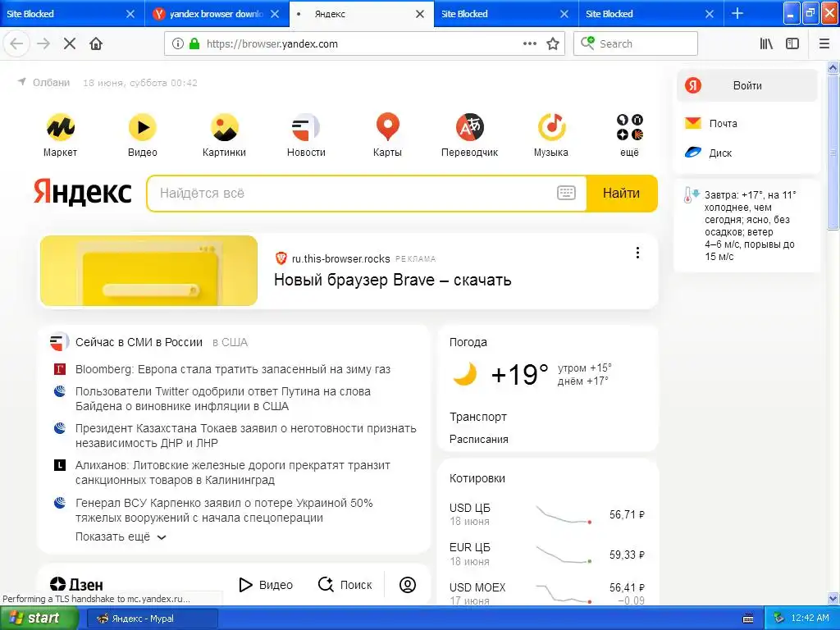Show site information icon in address bar
This screenshot has width=840, height=630.
[x=178, y=44]
